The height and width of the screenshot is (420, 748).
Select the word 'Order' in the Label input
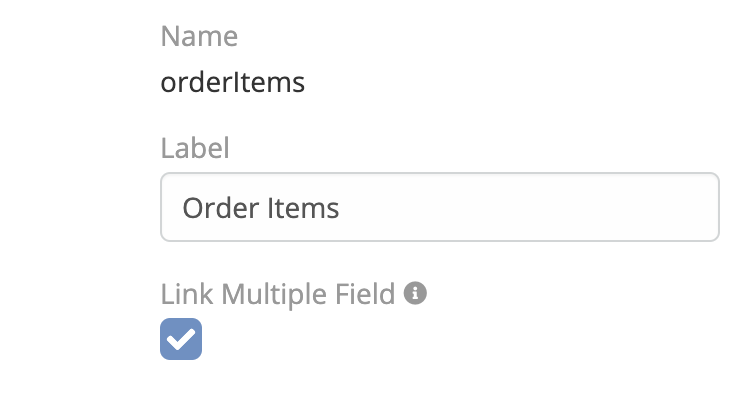(x=215, y=207)
